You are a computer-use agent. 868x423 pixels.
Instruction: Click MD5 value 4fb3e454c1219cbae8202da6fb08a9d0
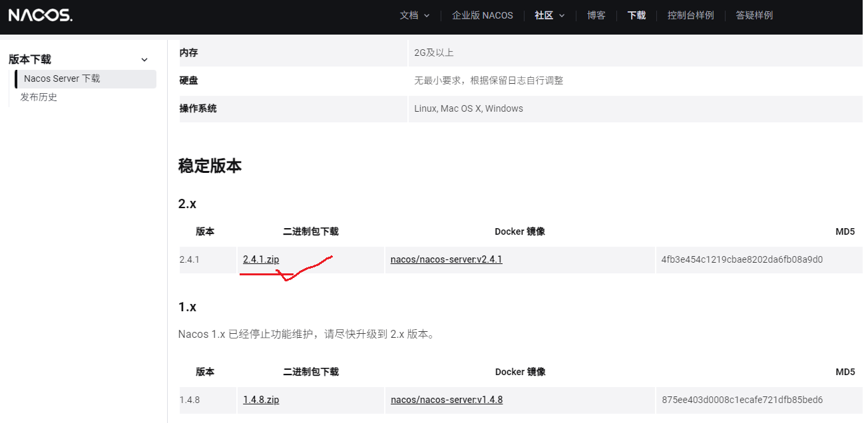(742, 259)
